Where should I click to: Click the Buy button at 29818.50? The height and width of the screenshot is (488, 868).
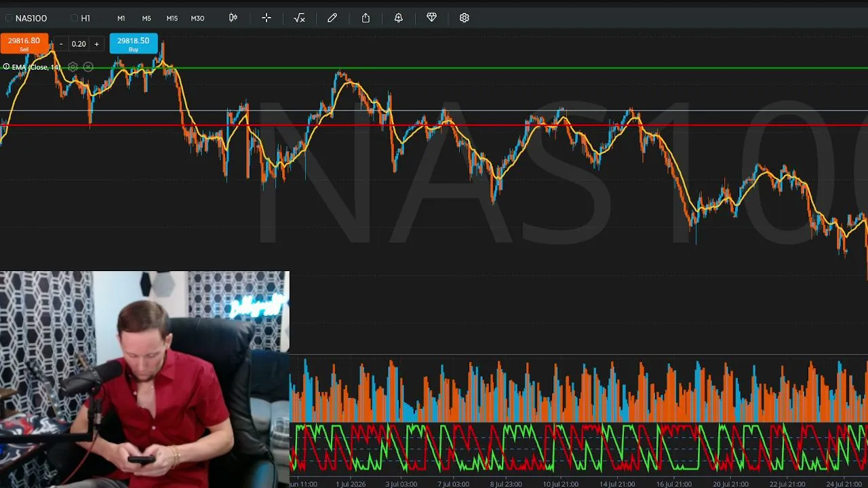click(x=134, y=44)
